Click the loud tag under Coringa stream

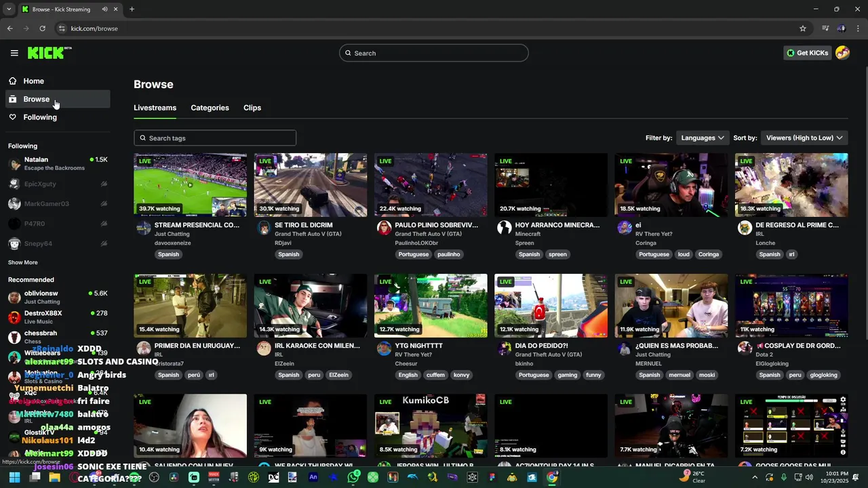pyautogui.click(x=684, y=254)
